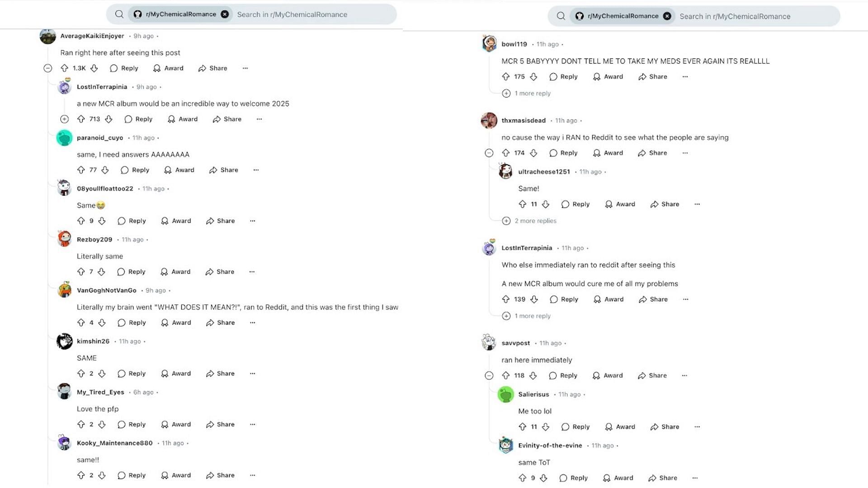868x488 pixels.
Task: Click the overflow menu on VanGoghNotVanGo comment
Action: click(x=252, y=322)
